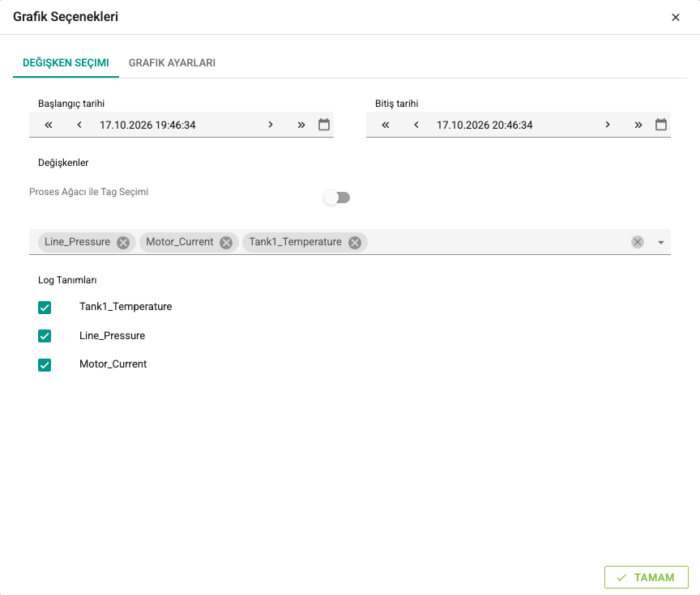Remove the Motor_Current chip
The image size is (700, 595).
tap(226, 242)
